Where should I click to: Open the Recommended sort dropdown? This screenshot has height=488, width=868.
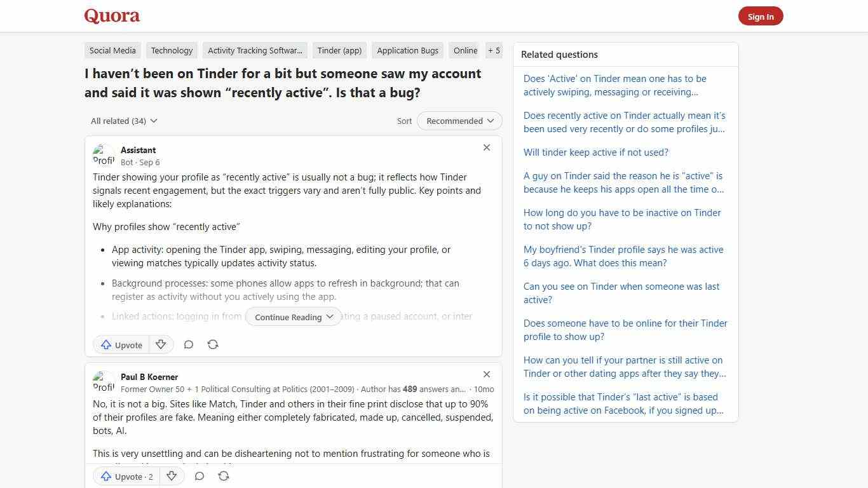(459, 121)
